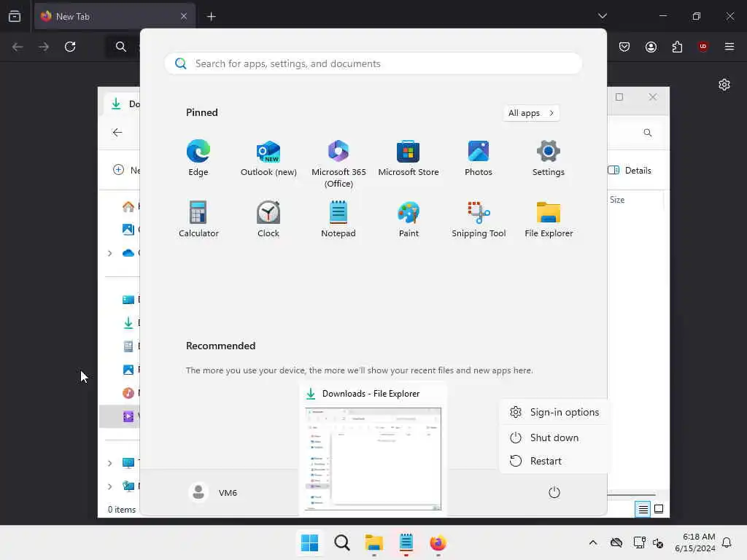Image resolution: width=747 pixels, height=560 pixels.
Task: Open Firefox View recent browsing button
Action: pyautogui.click(x=15, y=16)
